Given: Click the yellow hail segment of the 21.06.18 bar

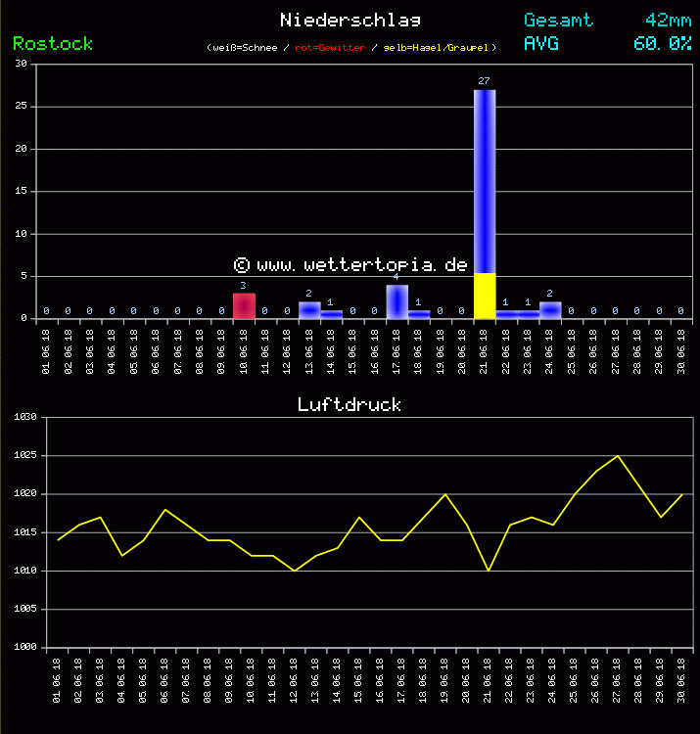Looking at the screenshot, I should pyautogui.click(x=485, y=296).
